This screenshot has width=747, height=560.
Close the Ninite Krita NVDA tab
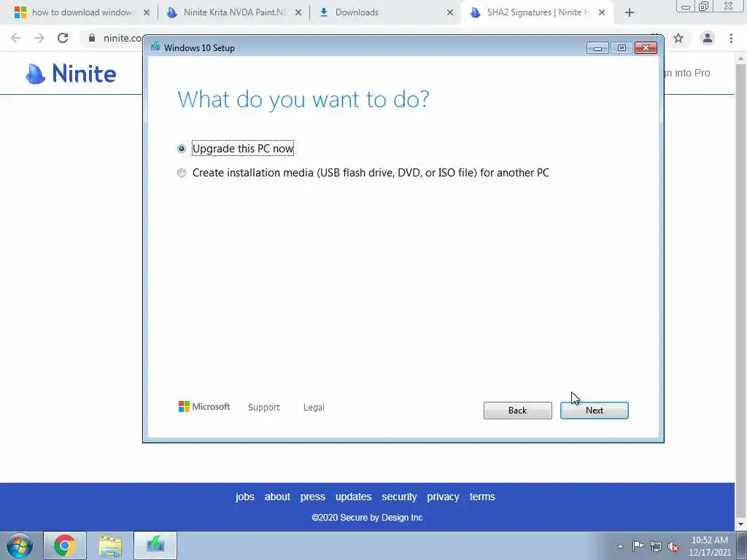pos(298,12)
